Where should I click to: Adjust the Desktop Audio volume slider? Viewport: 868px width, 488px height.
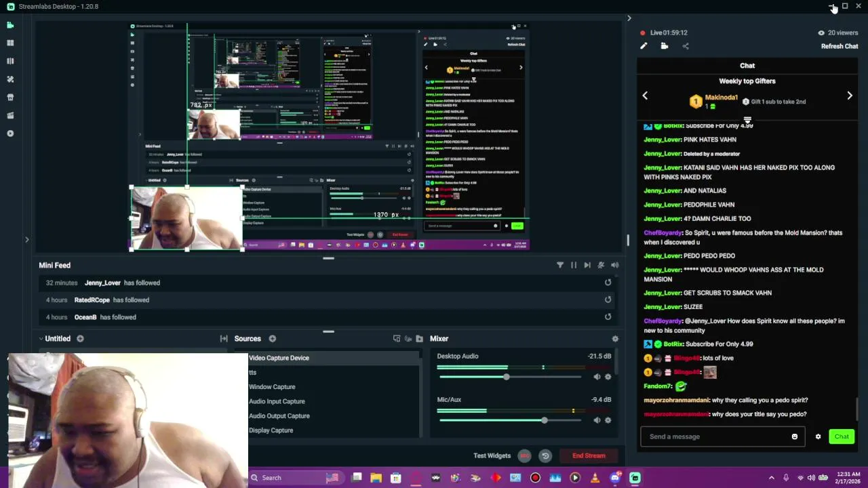point(510,377)
